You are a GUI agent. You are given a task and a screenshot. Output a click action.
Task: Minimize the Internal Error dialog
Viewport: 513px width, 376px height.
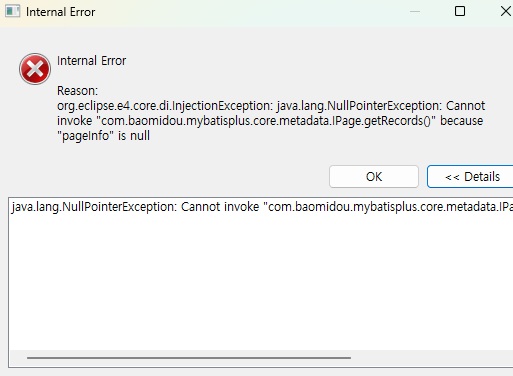pos(415,11)
